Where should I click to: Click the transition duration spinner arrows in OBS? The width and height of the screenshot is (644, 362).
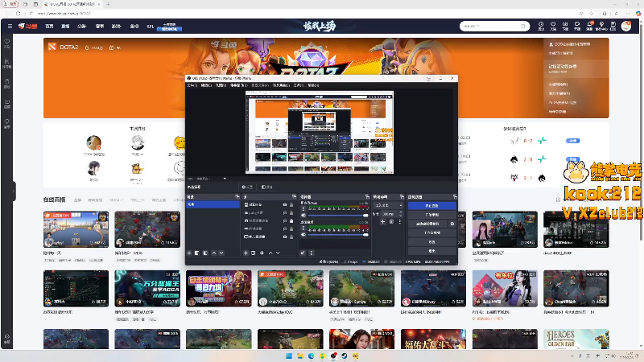400,214
